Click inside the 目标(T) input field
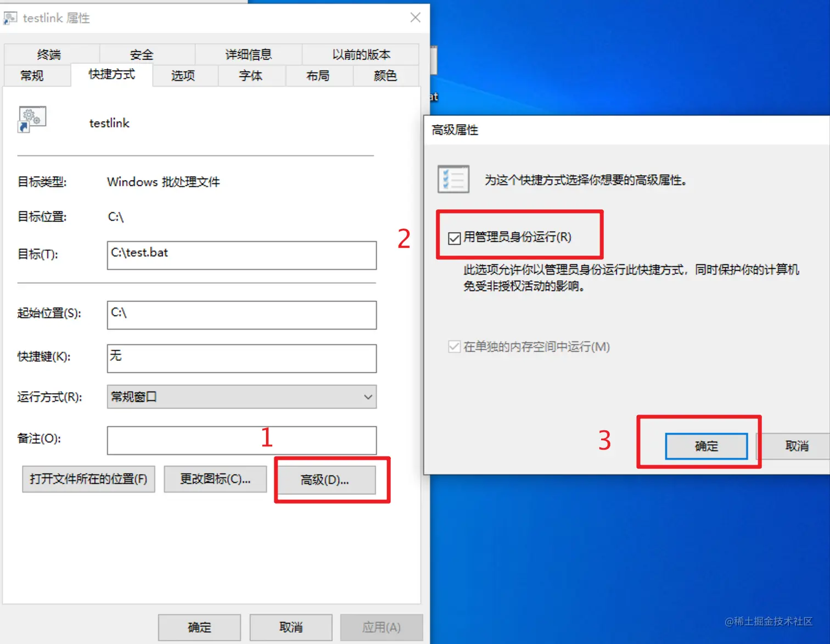This screenshot has height=644, width=830. [242, 255]
